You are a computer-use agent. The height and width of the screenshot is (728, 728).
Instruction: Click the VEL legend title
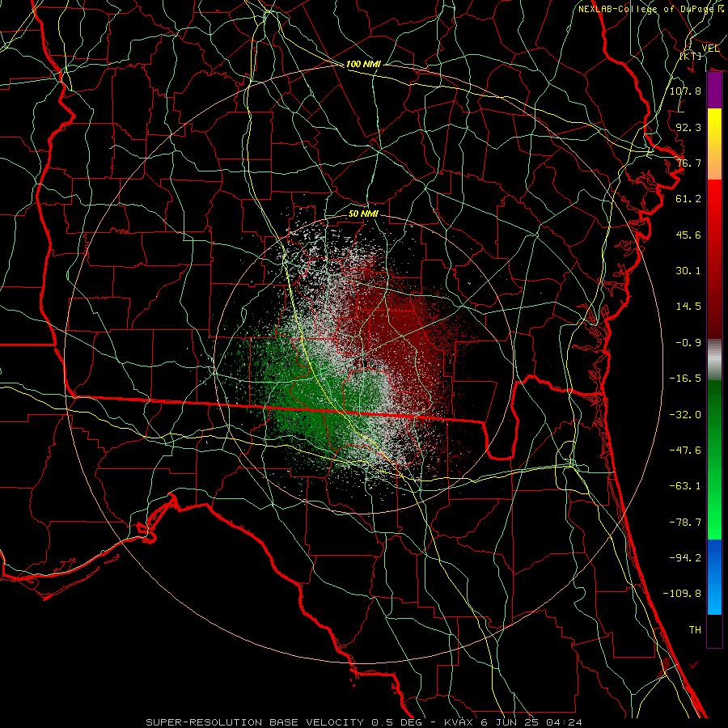coord(710,49)
